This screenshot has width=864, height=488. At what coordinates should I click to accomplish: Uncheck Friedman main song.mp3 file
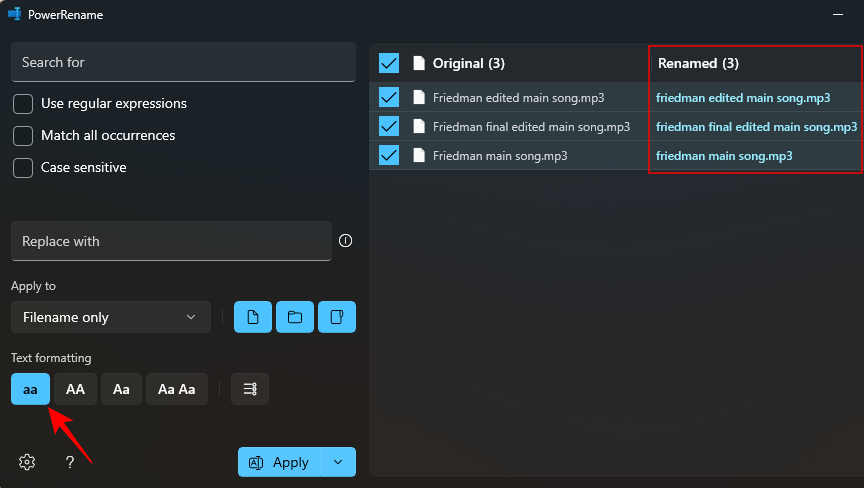pos(389,155)
